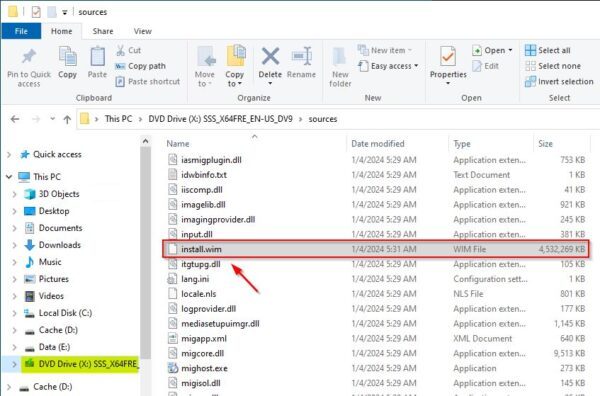Select Data (E:) drive in navigation pane
Viewport: 600px width, 396px height.
(54, 347)
